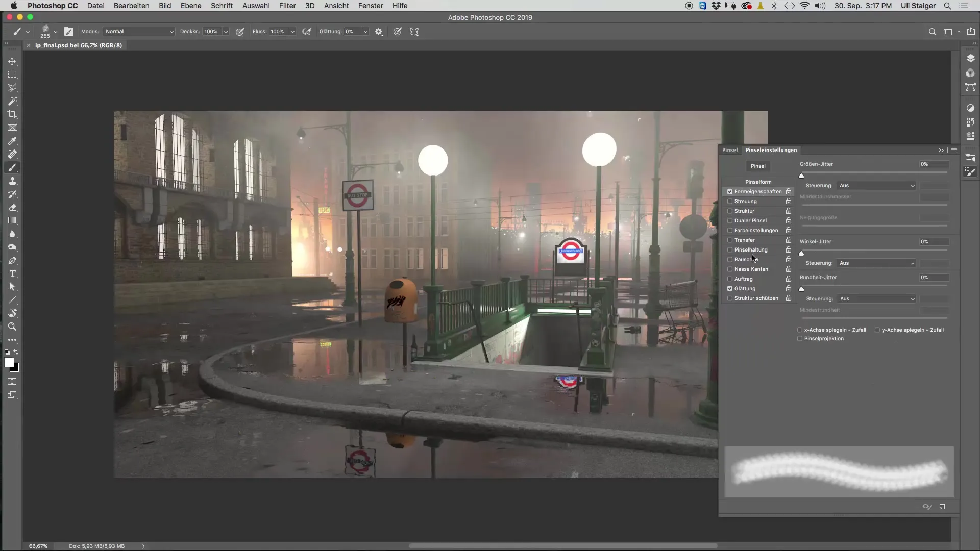Screen dimensions: 980x551
Task: Select the Magic Wand tool
Action: click(12, 101)
